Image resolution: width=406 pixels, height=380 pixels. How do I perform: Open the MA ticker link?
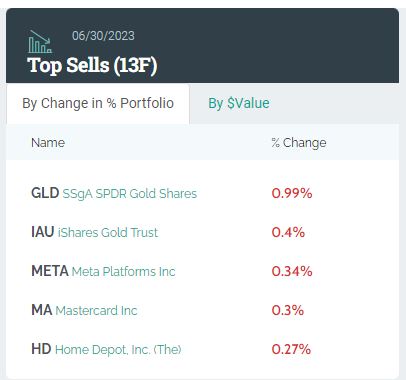pos(42,310)
